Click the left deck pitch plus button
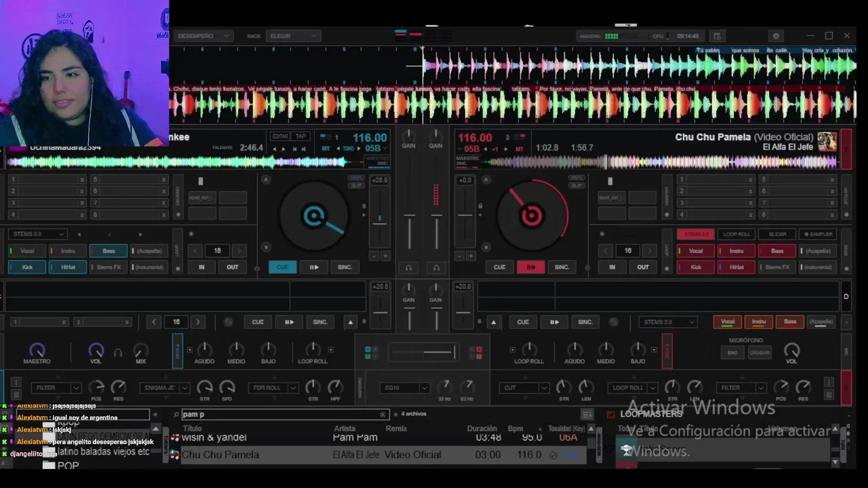 pos(385,256)
